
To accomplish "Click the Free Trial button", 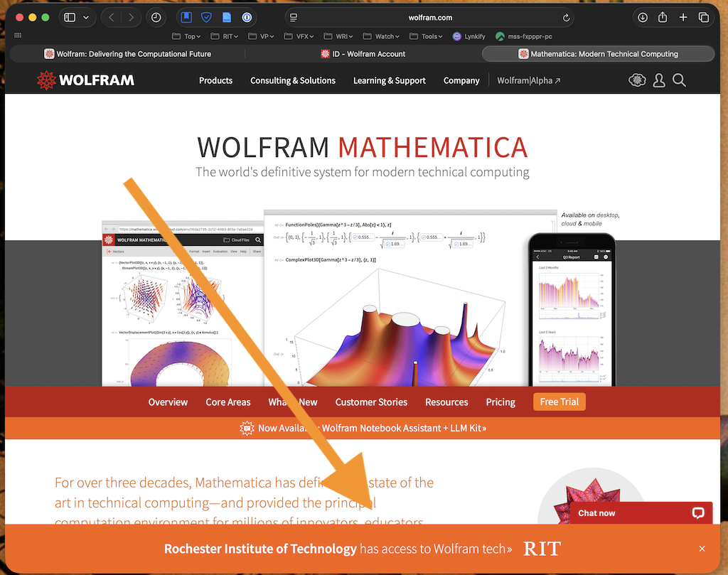I will point(559,402).
